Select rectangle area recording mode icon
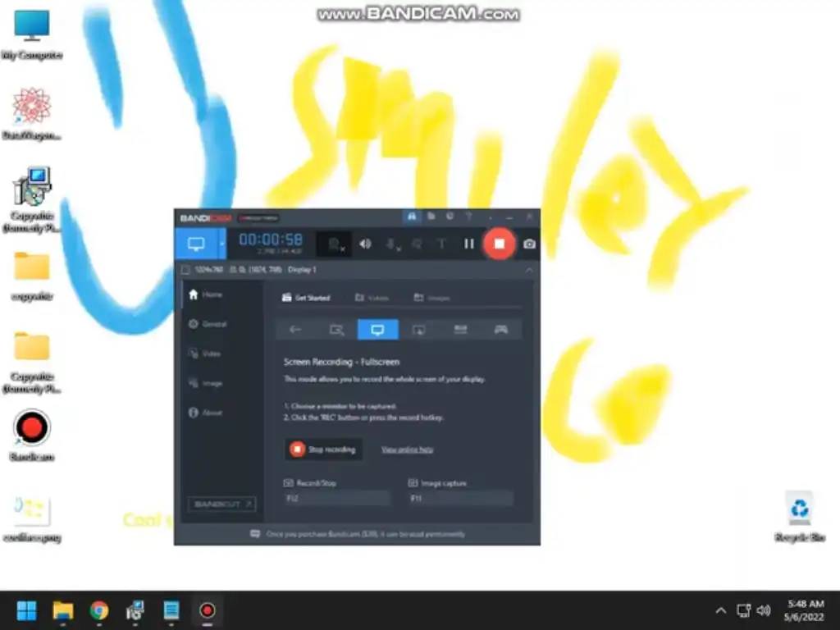Screen dimensions: 840x630 [336, 330]
